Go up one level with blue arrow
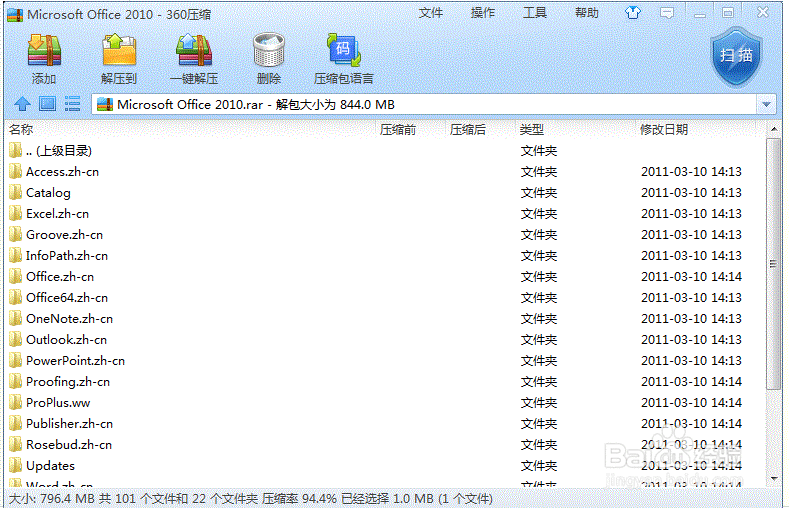The width and height of the screenshot is (789, 508). tap(22, 104)
